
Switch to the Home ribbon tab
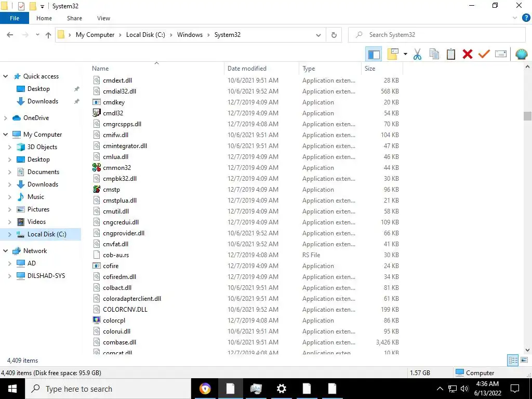point(44,18)
